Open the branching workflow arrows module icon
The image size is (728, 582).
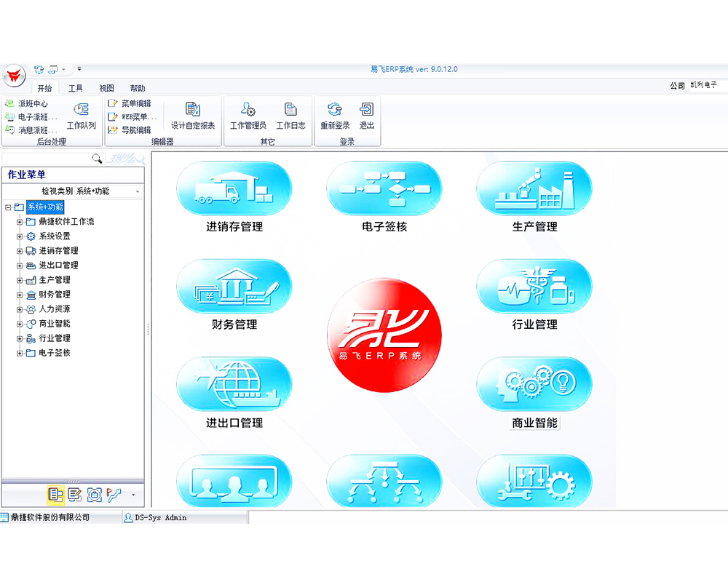pos(384,482)
